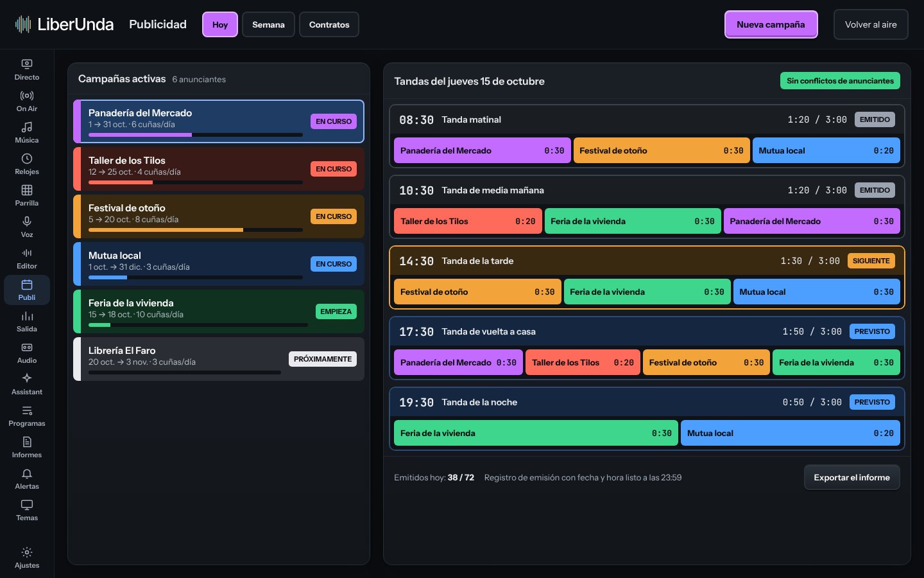The height and width of the screenshot is (578, 924).
Task: Select Festival de otoño spot at 14:30
Action: (477, 292)
